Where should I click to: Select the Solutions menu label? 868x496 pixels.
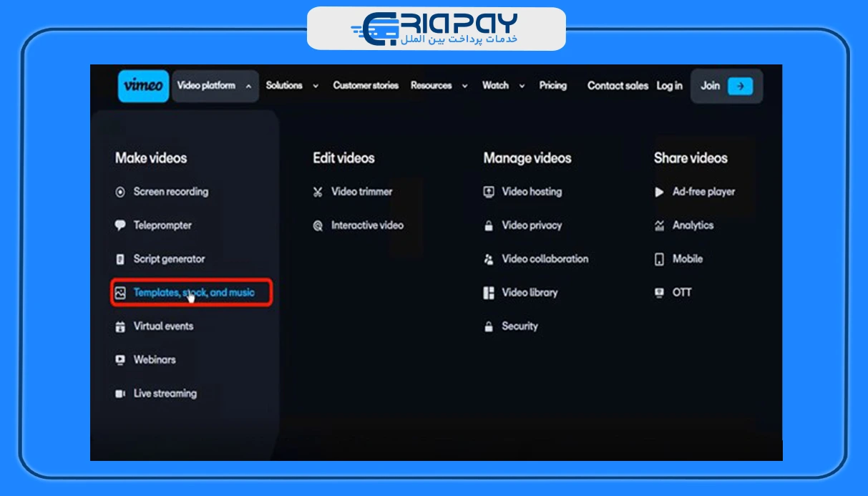click(x=284, y=85)
